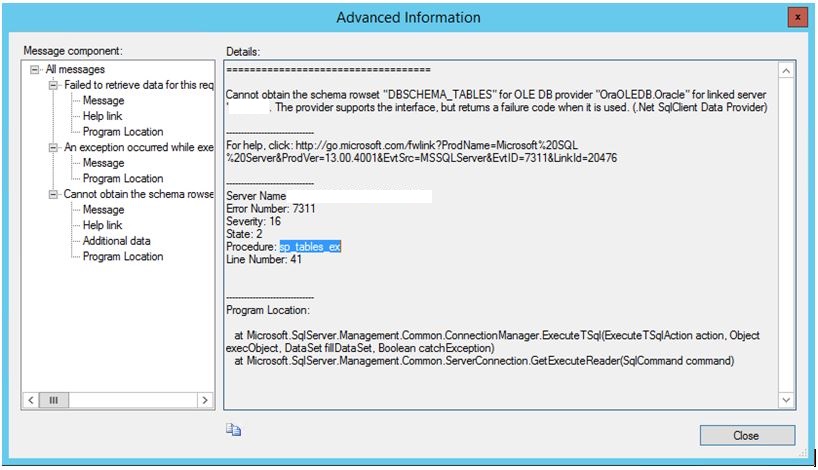Viewport: 818px width, 470px height.
Task: Click the copy message text icon
Action: click(233, 429)
